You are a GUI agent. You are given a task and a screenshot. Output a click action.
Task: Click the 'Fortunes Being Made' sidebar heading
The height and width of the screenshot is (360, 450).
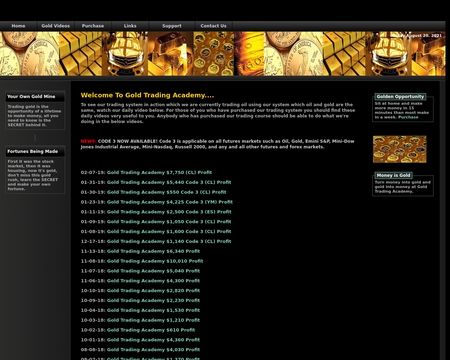click(33, 151)
